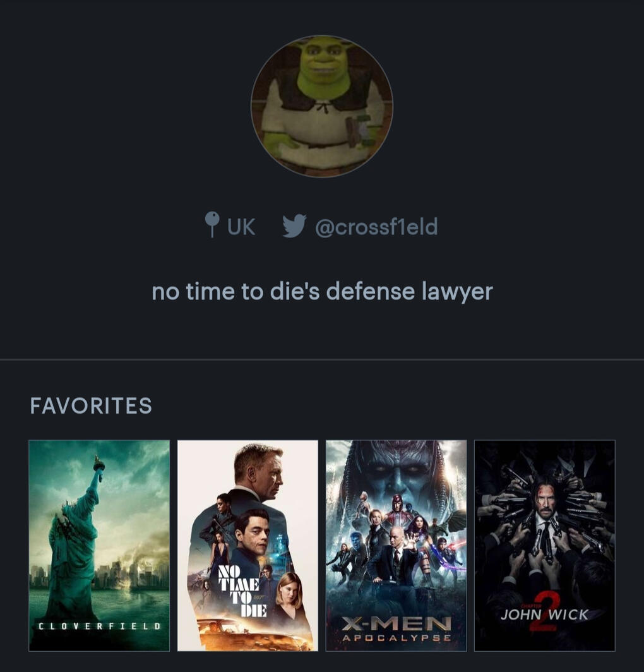Click the JOHN WICK title on poster
Screen dimensions: 644x672
[544, 615]
